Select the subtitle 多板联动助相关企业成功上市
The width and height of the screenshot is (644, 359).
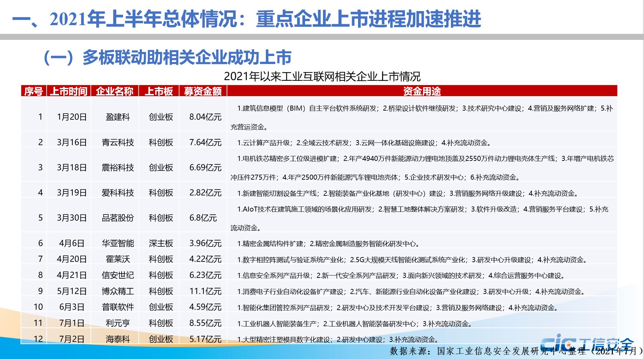(x=168, y=57)
